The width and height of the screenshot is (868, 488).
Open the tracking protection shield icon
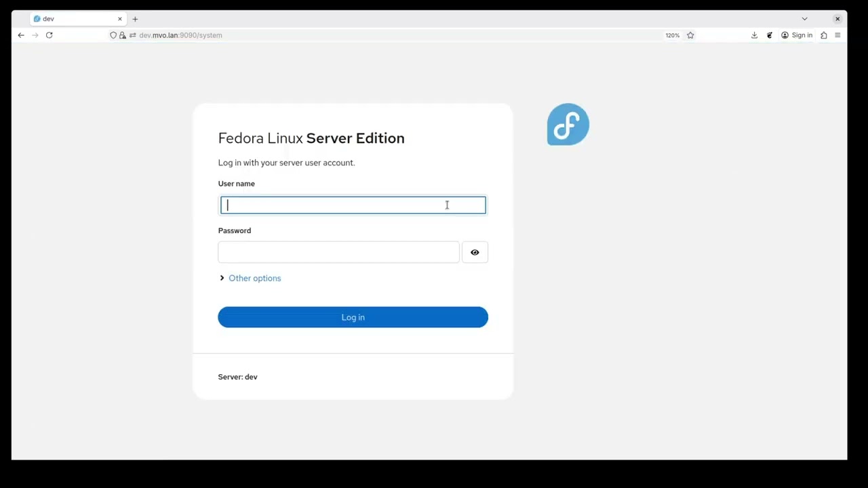[x=113, y=35]
